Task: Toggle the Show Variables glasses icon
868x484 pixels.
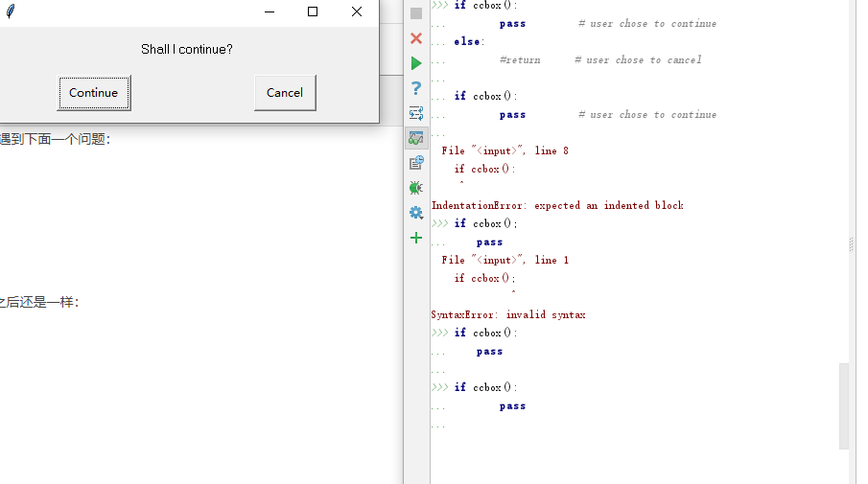Action: [416, 138]
